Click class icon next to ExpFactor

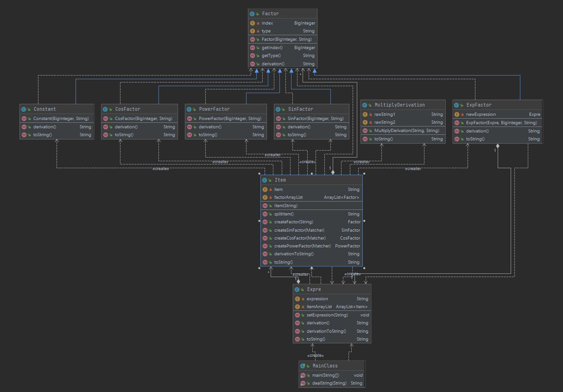coord(456,105)
